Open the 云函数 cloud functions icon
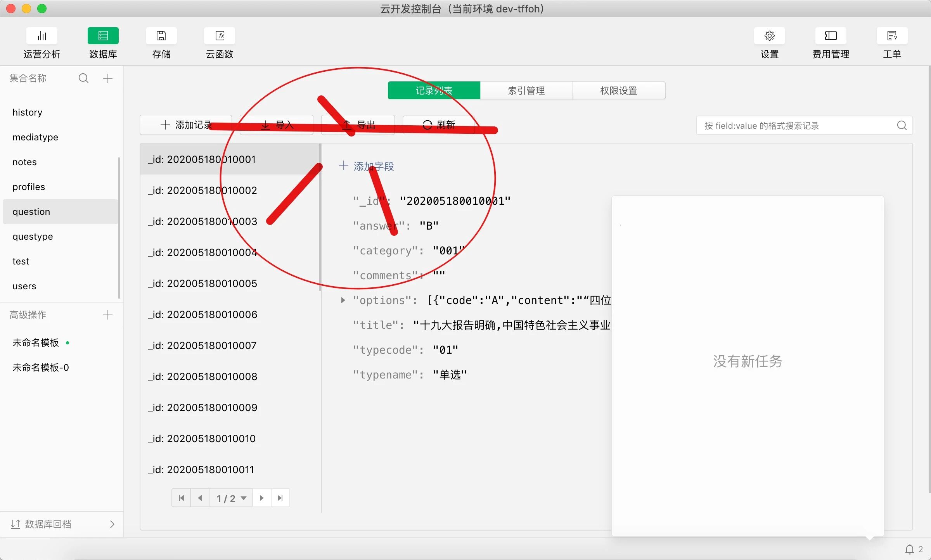Viewport: 931px width, 560px height. (x=220, y=36)
